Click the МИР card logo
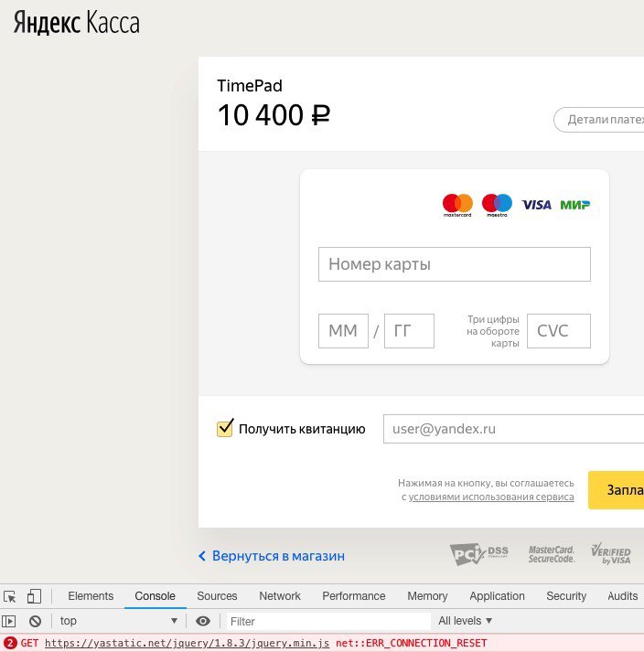 pyautogui.click(x=575, y=205)
